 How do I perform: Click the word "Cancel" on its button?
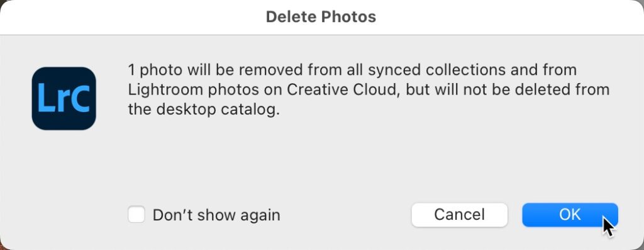(459, 215)
